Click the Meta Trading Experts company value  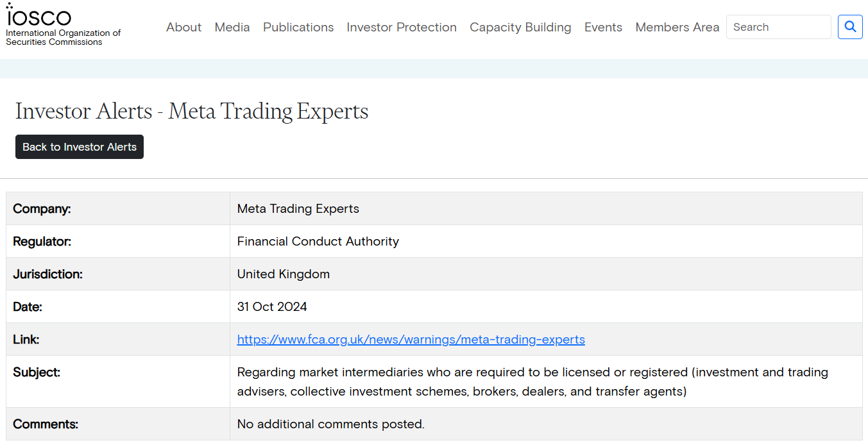click(298, 208)
